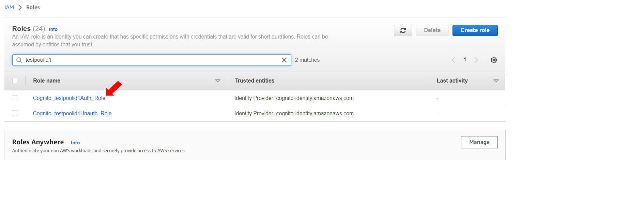Focus the roles search input field

coord(150,60)
